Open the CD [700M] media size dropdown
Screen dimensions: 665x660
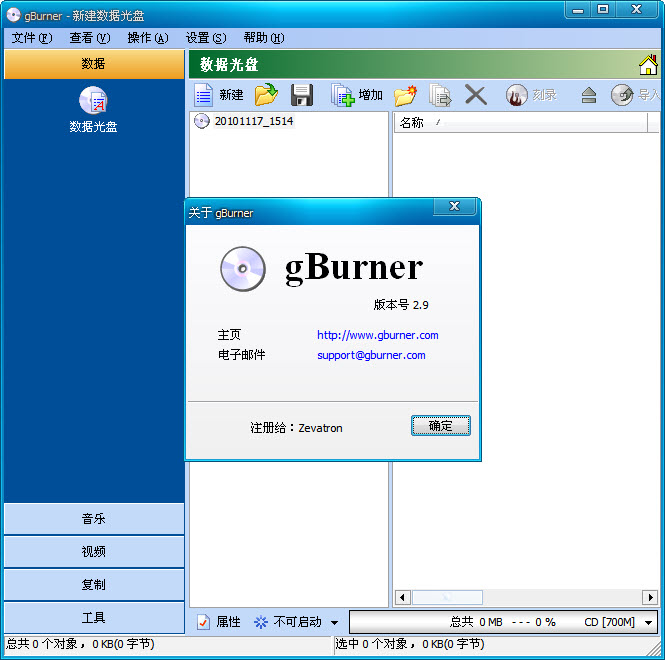coord(648,622)
